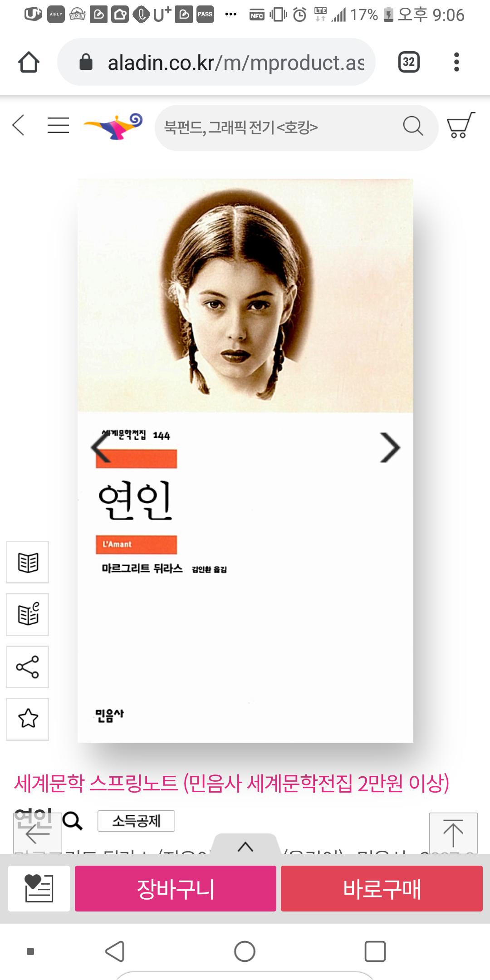The height and width of the screenshot is (980, 490).
Task: Buy now with 바로구매 button
Action: click(x=382, y=888)
